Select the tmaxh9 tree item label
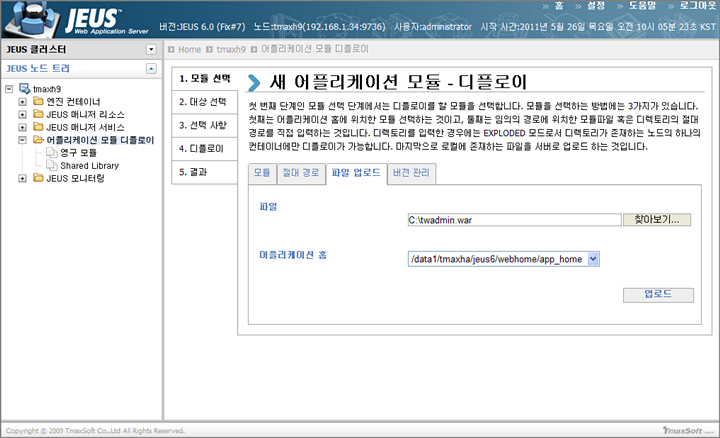 (x=47, y=89)
